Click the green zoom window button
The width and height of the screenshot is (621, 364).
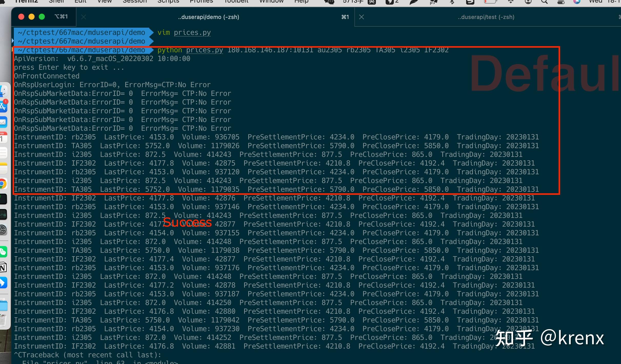42,17
